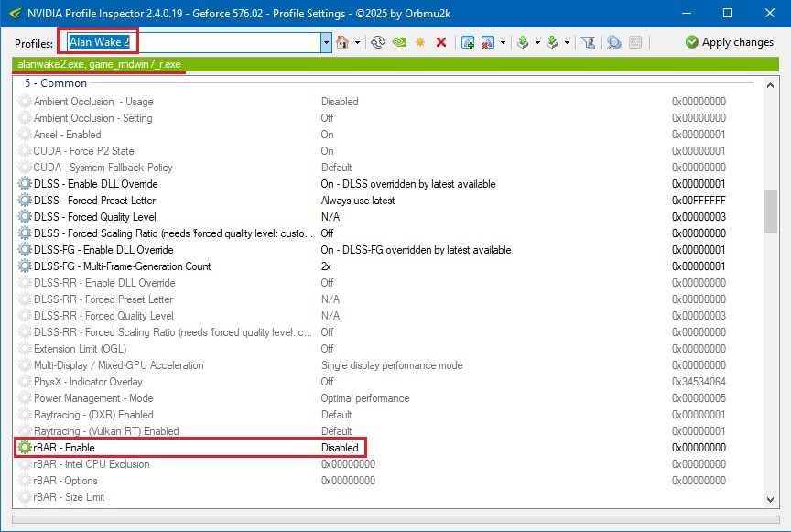Viewport: 791px width, 532px height.
Task: Add an application to the profile icon
Action: (468, 42)
